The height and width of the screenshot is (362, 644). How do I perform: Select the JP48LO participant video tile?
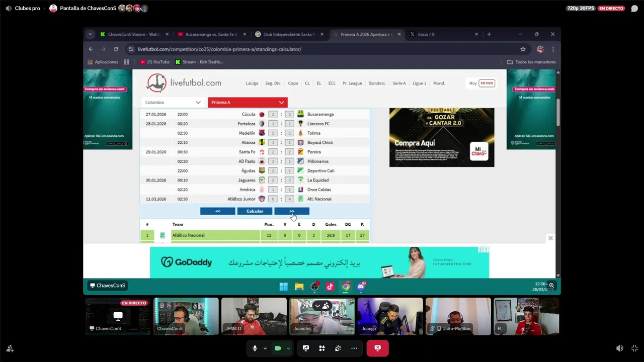(254, 316)
